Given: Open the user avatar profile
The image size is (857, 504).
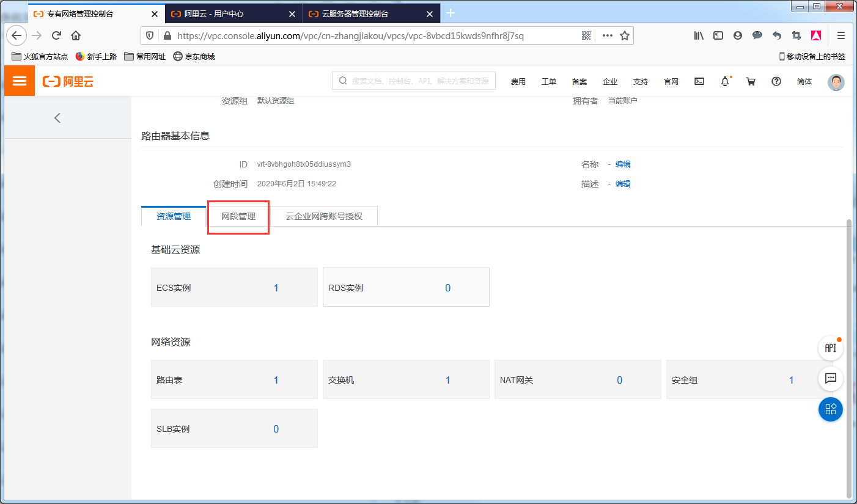Looking at the screenshot, I should 836,82.
